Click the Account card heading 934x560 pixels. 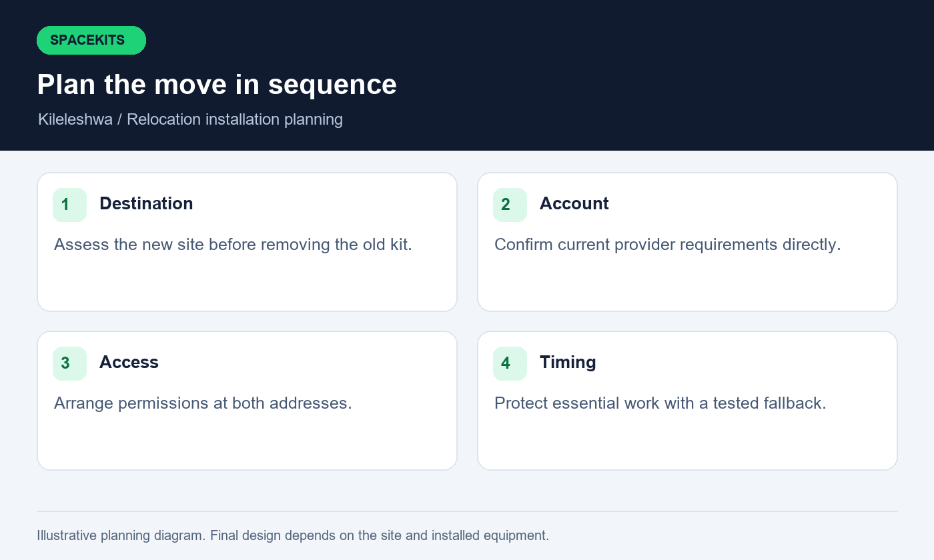coord(574,203)
